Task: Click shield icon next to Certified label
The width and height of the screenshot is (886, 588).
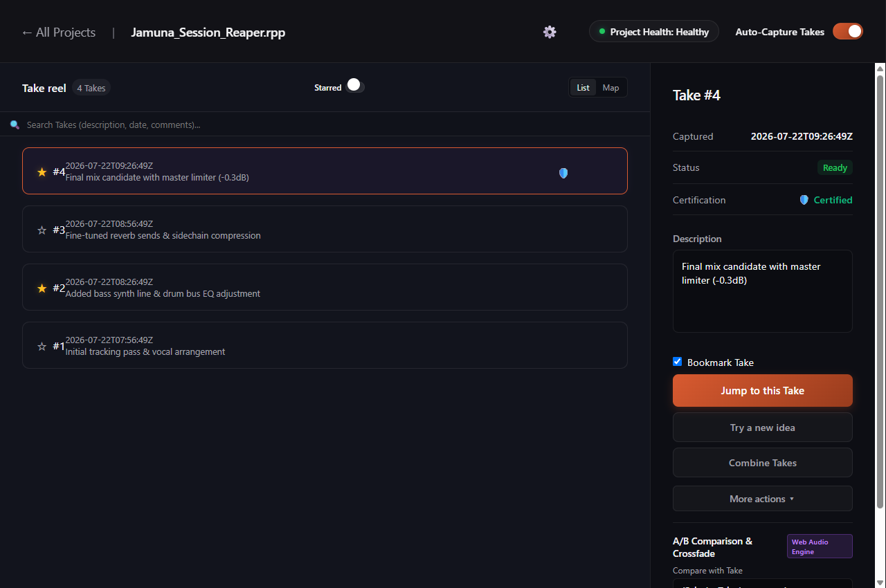Action: pos(804,200)
